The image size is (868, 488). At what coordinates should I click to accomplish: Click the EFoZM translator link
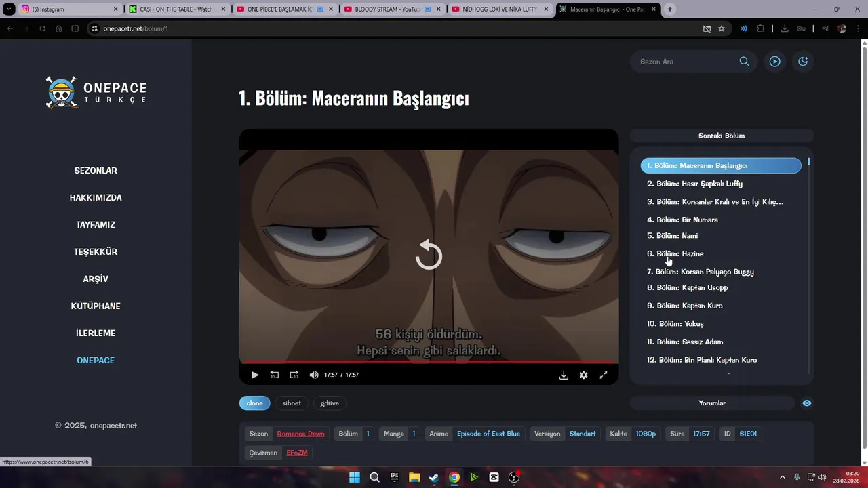(x=297, y=453)
